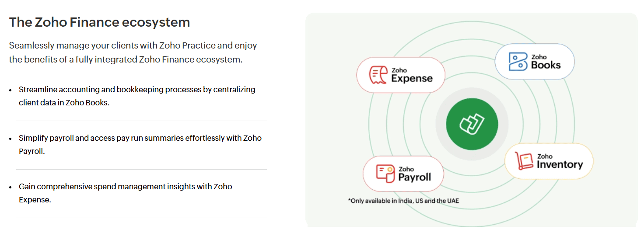
Task: Click the Expense word in the Expense badge
Action: tap(412, 79)
